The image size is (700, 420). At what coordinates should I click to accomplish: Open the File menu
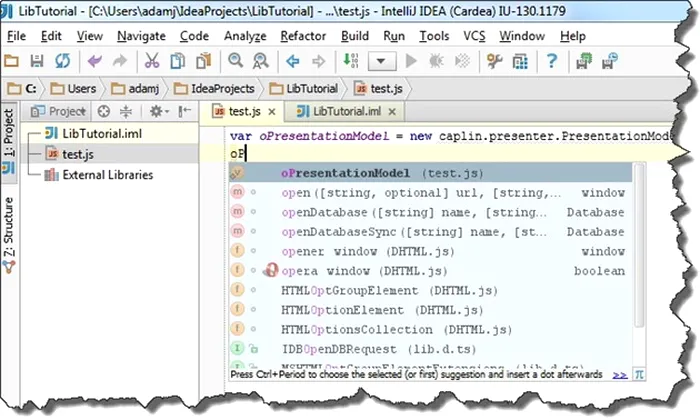coord(17,36)
